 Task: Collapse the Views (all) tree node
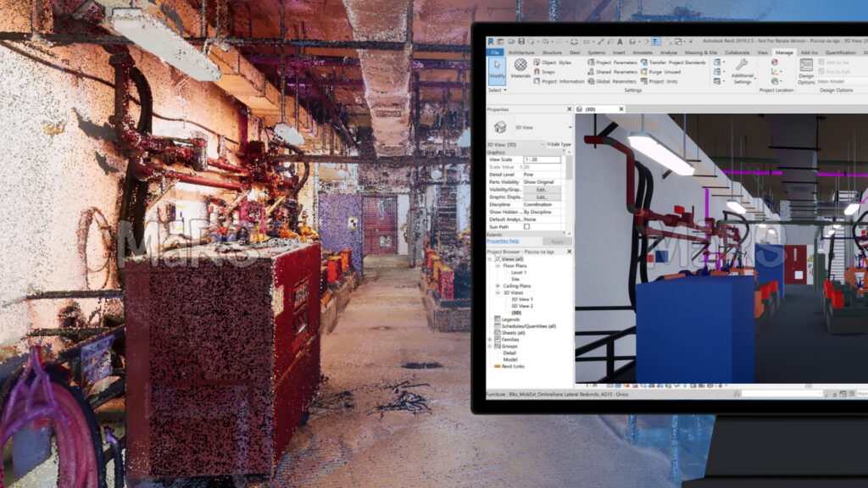(490, 259)
